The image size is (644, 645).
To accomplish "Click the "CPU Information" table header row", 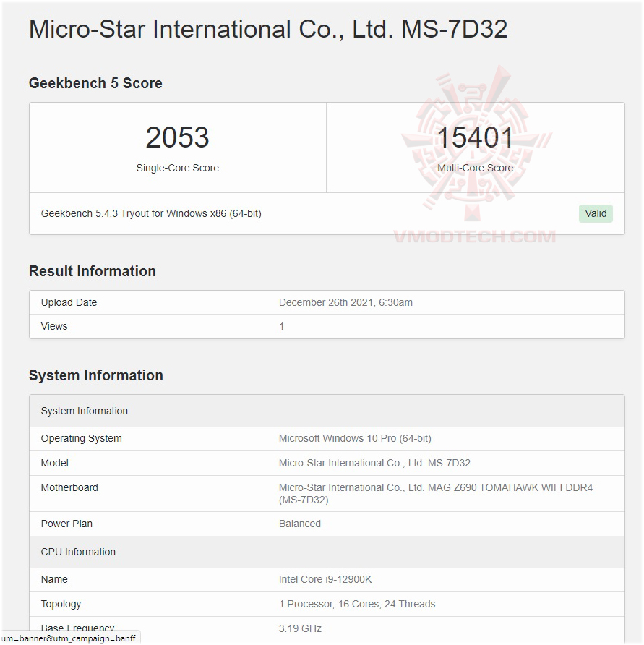I will click(327, 552).
